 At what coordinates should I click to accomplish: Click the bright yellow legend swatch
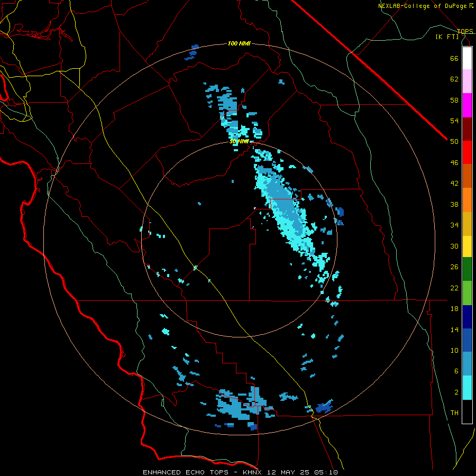[467, 246]
